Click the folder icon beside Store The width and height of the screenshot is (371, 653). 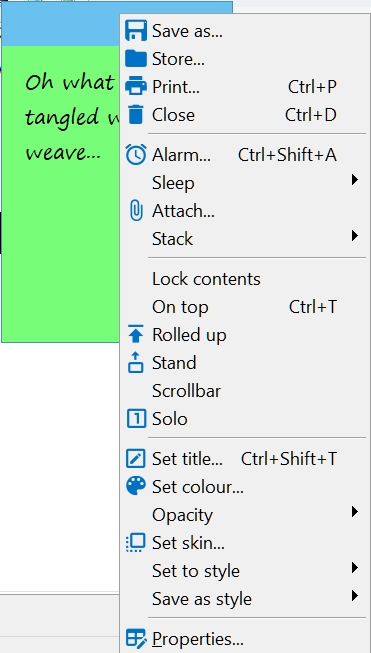click(136, 59)
